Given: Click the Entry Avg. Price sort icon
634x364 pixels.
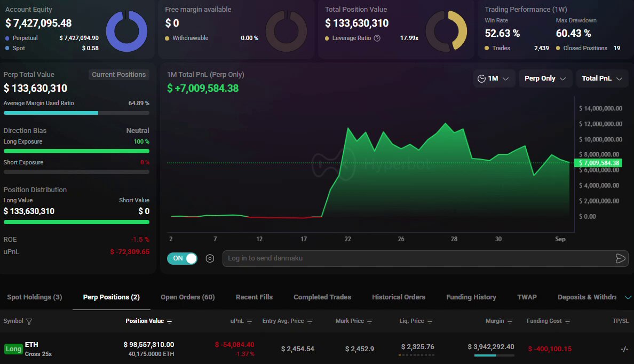Looking at the screenshot, I should tap(310, 321).
